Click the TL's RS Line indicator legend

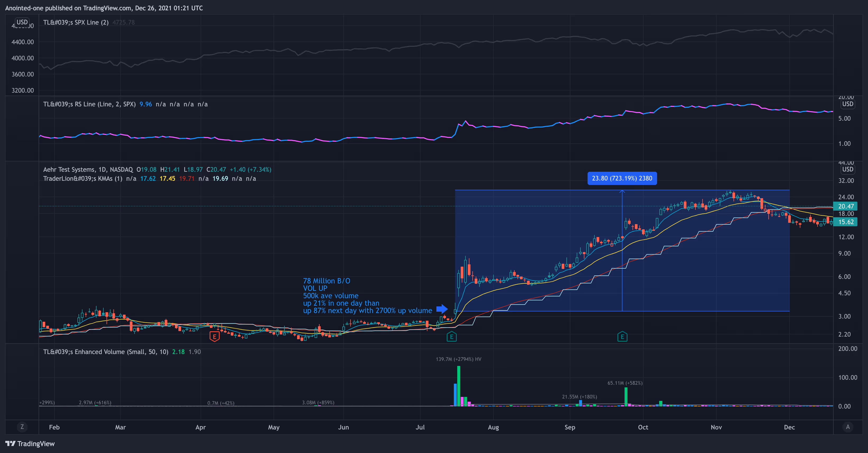89,104
